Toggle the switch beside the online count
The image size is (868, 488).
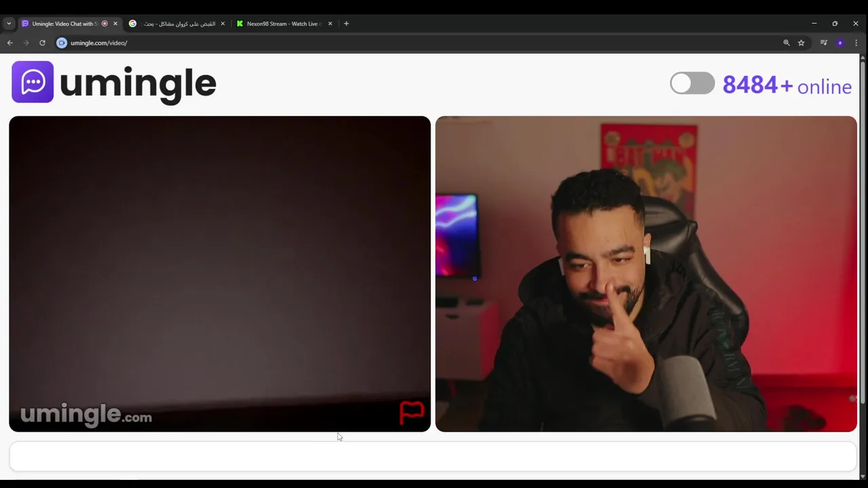tap(692, 83)
